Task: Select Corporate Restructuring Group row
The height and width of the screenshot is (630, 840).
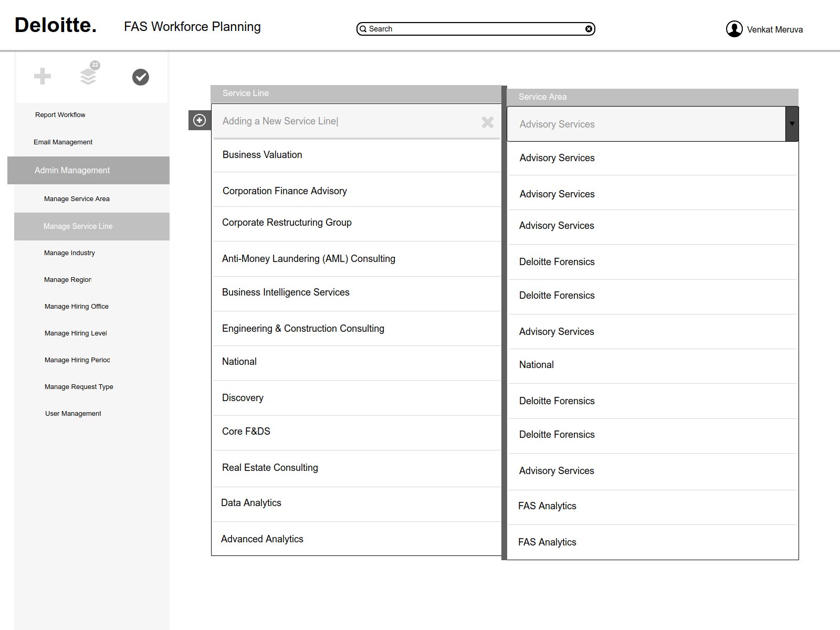Action: point(357,223)
